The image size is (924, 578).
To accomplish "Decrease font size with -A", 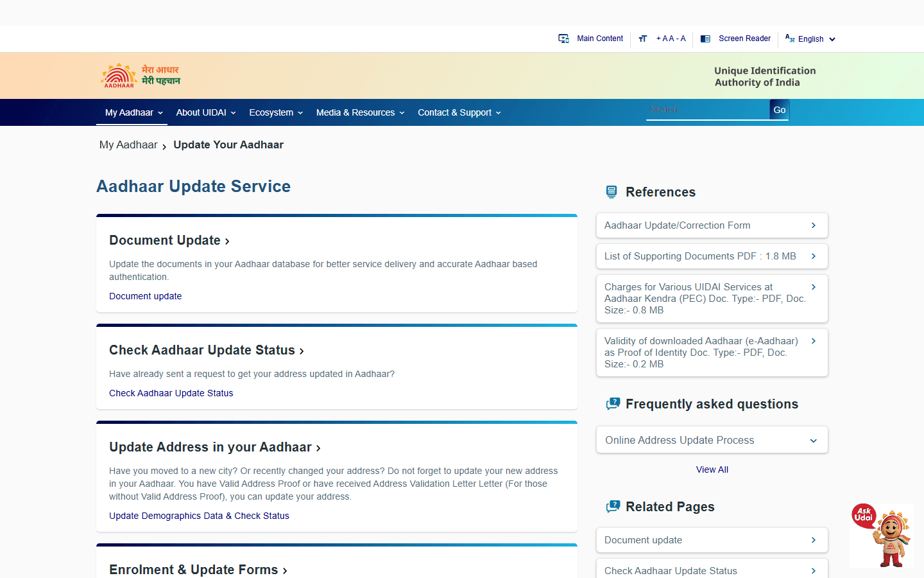I will click(681, 39).
